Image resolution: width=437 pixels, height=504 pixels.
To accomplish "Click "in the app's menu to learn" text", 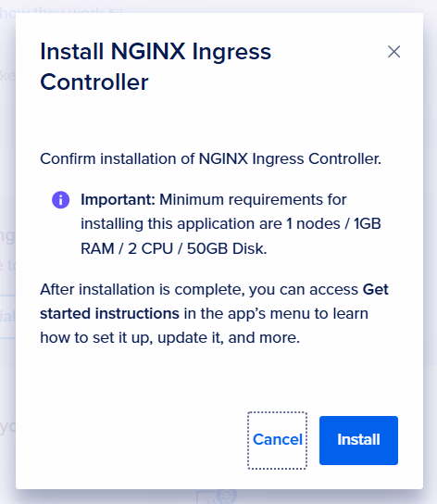I will [276, 313].
